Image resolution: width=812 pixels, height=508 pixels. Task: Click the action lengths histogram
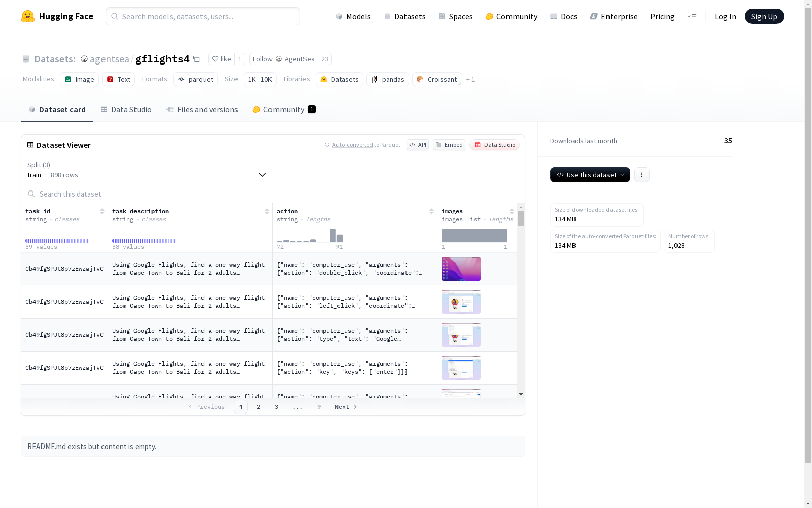click(x=310, y=235)
